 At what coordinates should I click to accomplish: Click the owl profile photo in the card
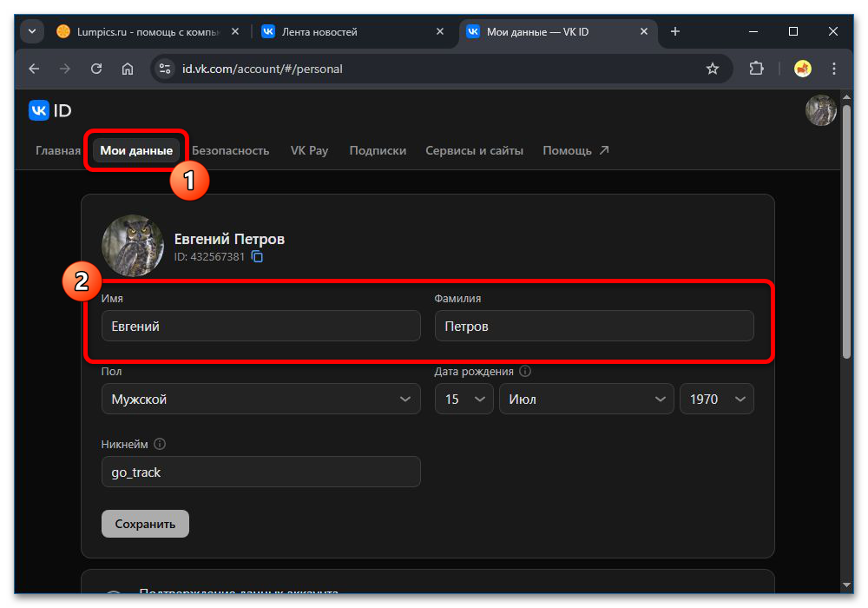(x=133, y=245)
